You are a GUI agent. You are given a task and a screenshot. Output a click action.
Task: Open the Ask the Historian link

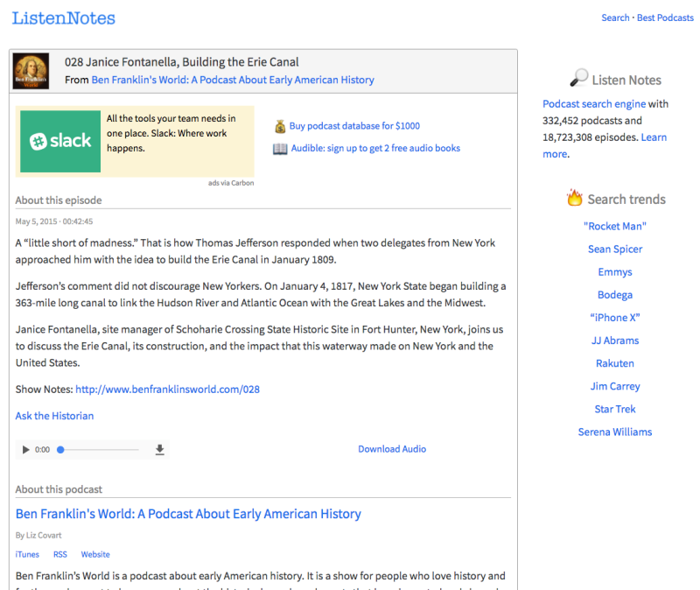54,416
